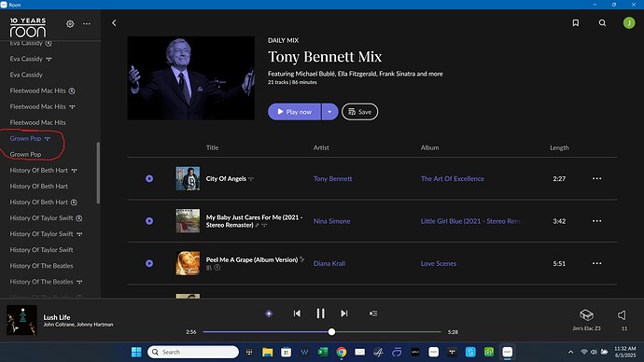
Task: Click the Roon 10 Years logo
Action: [28, 27]
